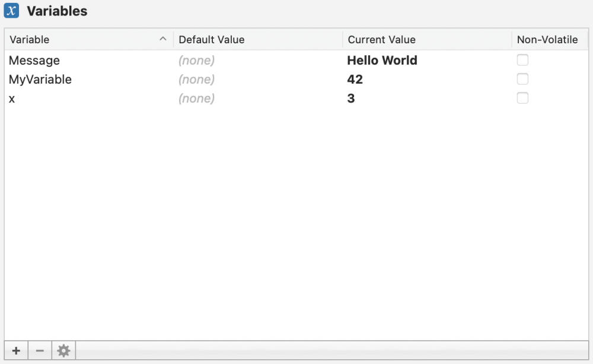
Task: Enable Non-Volatile checkbox for MyVariable
Action: pyautogui.click(x=522, y=79)
